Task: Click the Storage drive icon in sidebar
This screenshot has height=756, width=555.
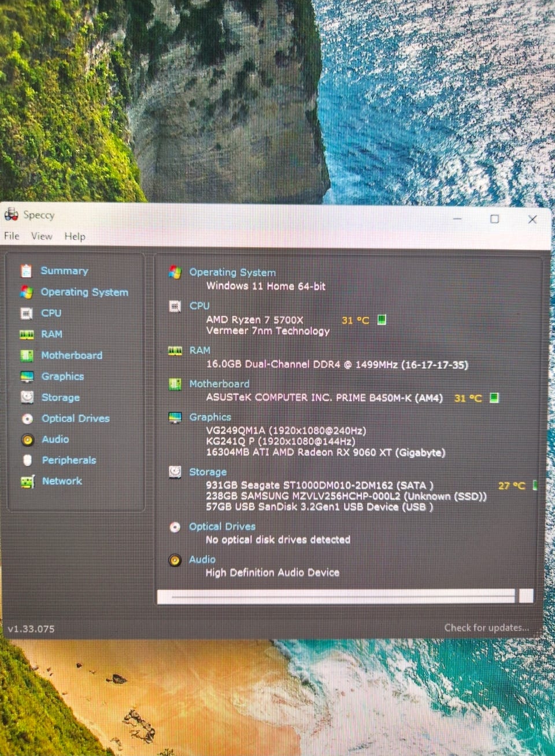Action: pyautogui.click(x=27, y=397)
